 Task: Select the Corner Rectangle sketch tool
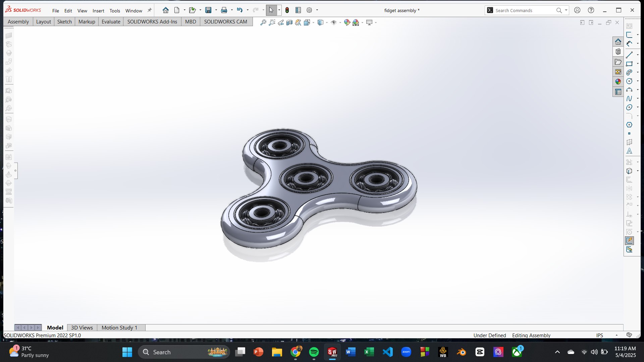629,64
